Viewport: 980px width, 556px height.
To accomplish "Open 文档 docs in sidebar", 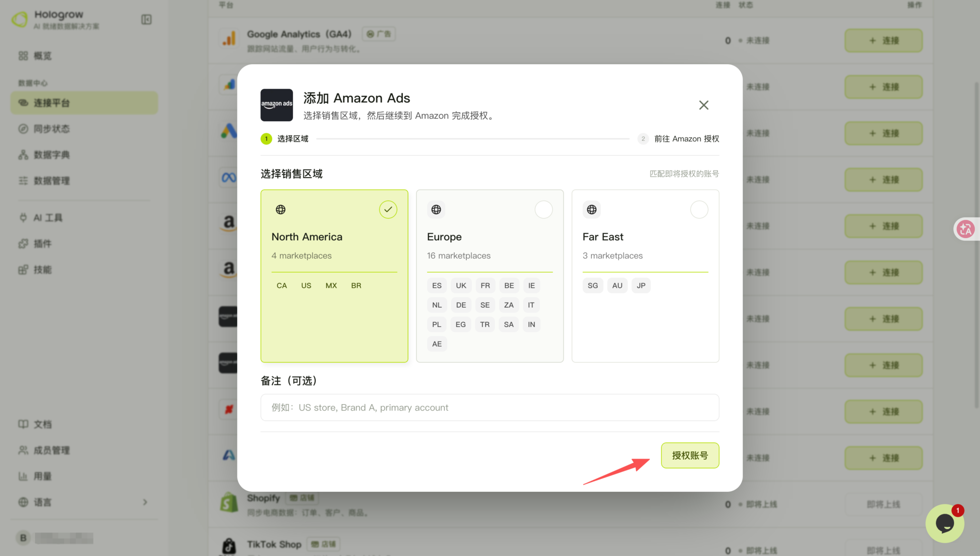I will tap(84, 424).
